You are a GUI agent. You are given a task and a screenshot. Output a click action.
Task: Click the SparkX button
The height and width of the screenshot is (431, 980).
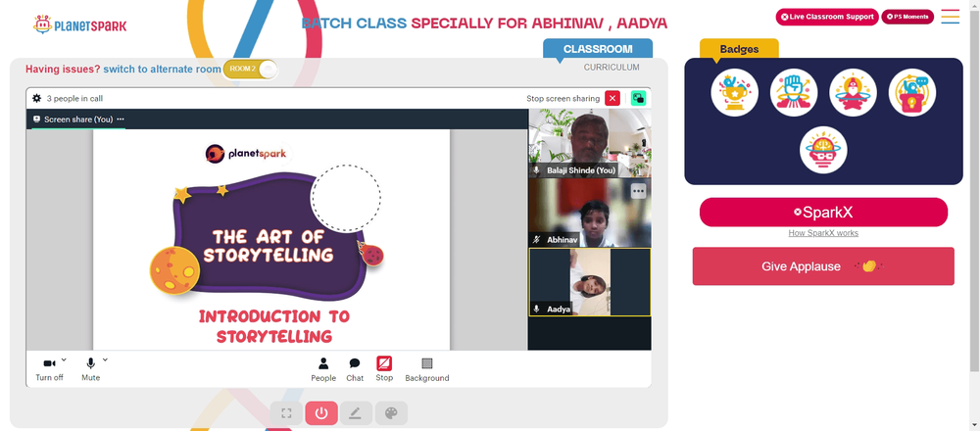pos(823,213)
